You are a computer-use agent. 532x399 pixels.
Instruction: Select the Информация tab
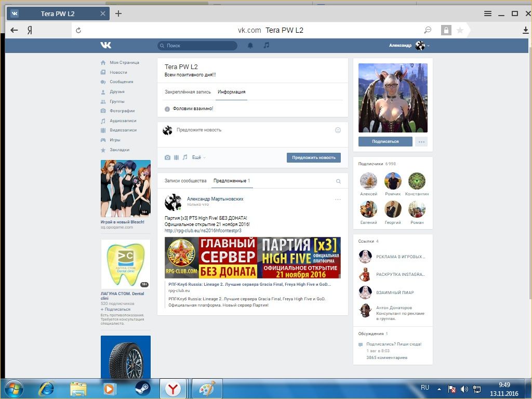tap(231, 92)
